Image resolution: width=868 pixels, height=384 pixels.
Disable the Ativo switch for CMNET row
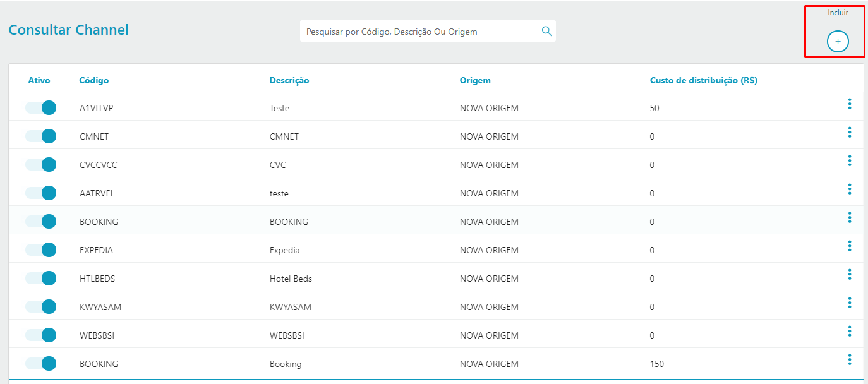coord(41,136)
